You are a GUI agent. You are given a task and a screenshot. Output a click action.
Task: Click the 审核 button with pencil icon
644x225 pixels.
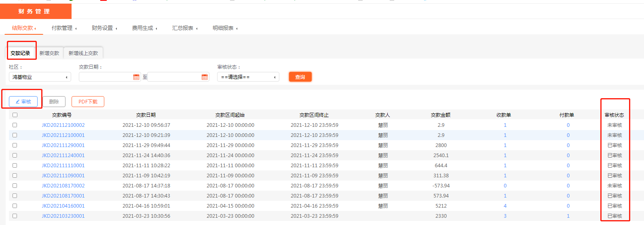pyautogui.click(x=23, y=102)
